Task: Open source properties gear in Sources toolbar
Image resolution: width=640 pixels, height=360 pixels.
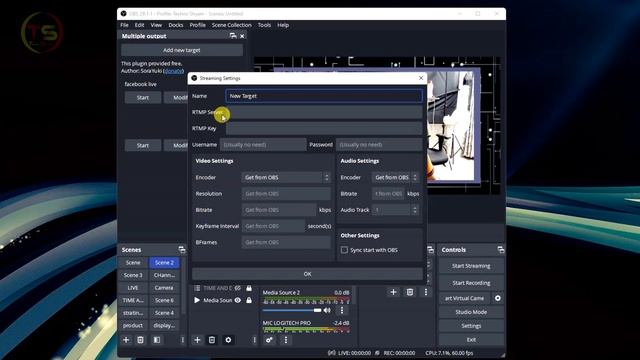Action: click(228, 340)
